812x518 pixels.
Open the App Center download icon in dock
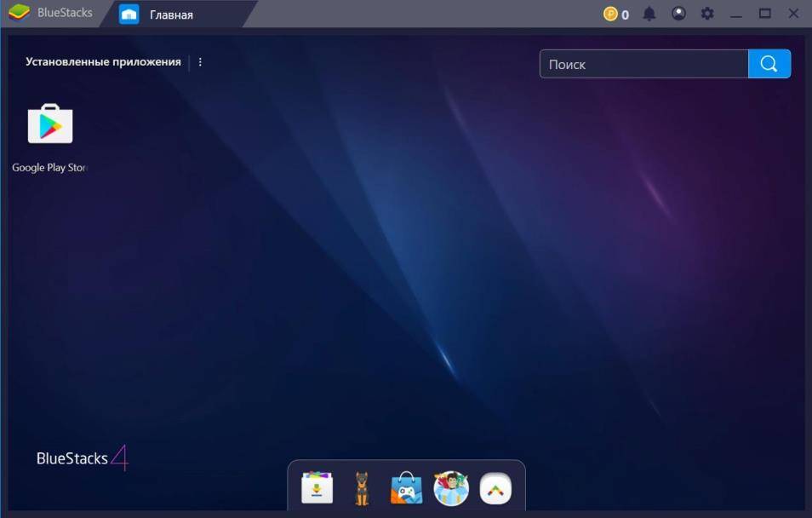[317, 488]
